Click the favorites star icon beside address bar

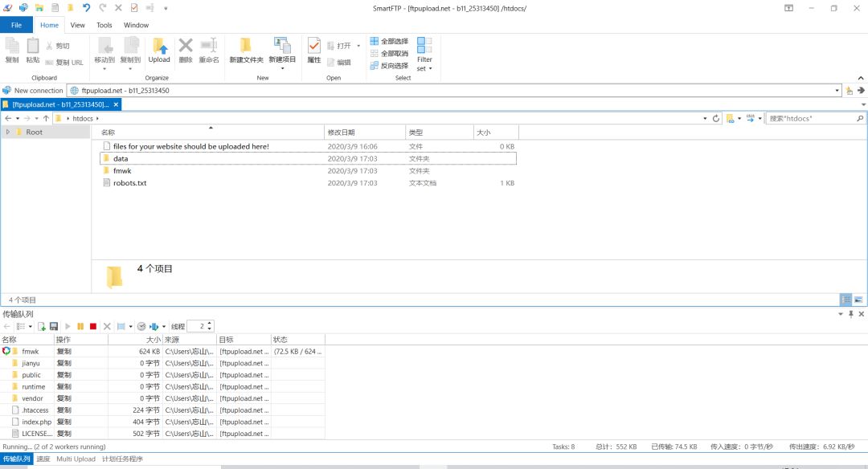(x=850, y=91)
